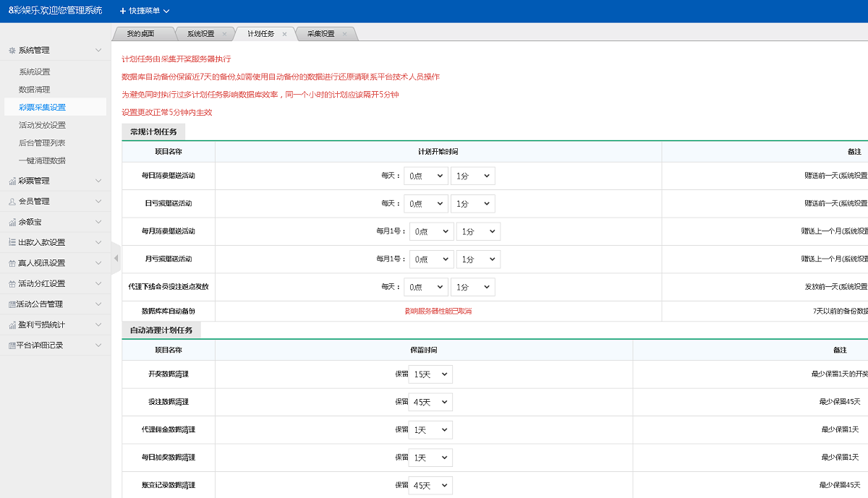
Task: Open the hour dropdown for 每日消费赠送活动
Action: point(425,176)
